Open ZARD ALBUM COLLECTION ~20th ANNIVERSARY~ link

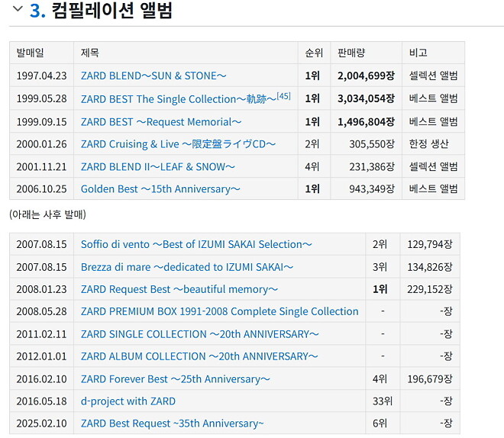pos(199,356)
